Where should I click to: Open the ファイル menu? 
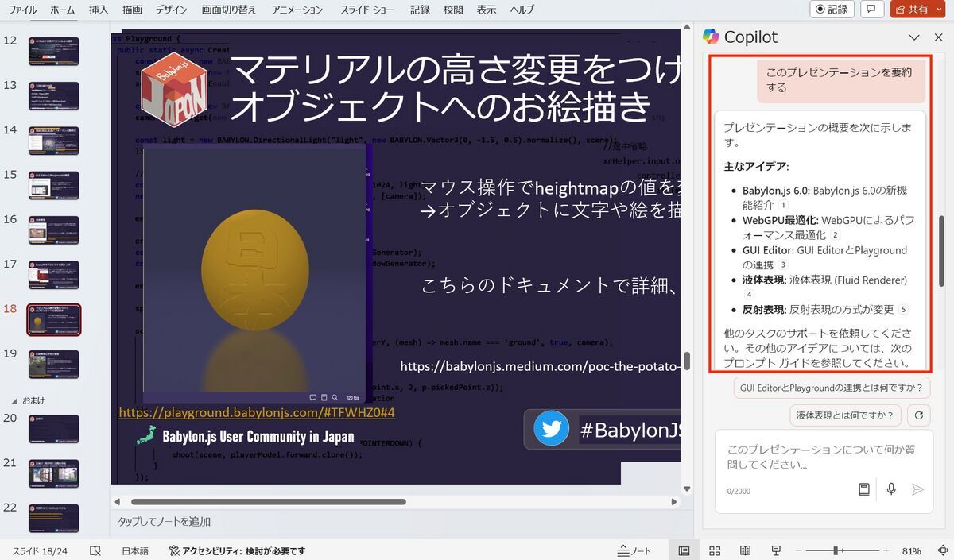tap(22, 10)
